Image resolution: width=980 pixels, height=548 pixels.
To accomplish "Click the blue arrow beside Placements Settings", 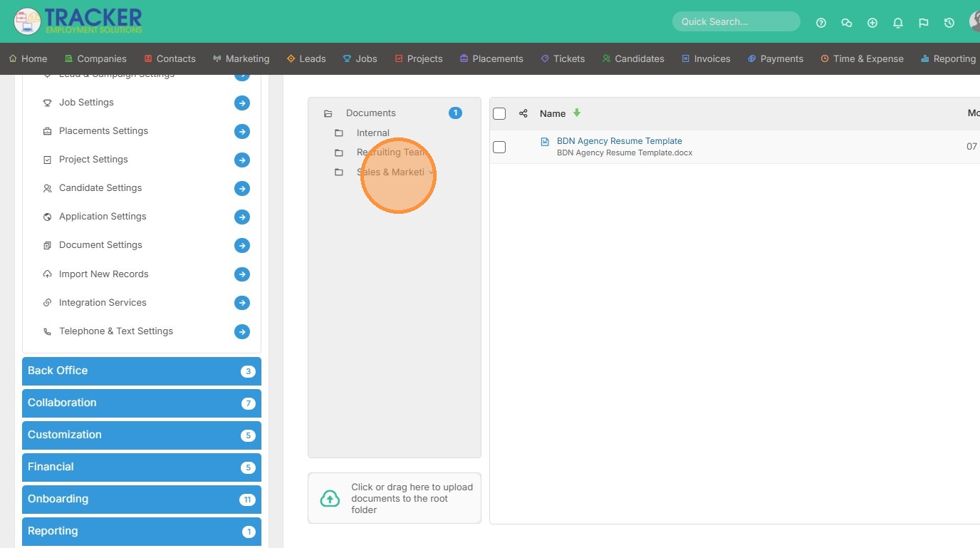I will tap(242, 131).
